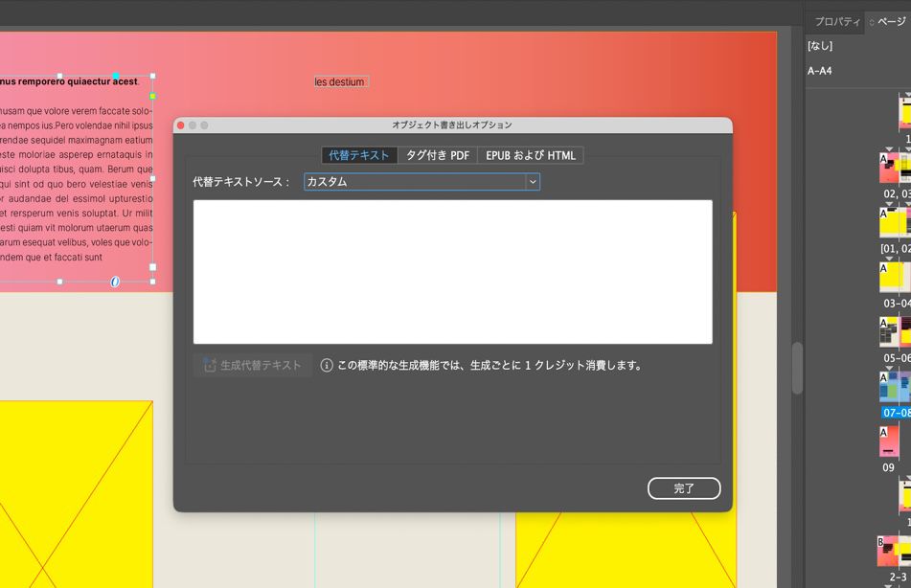Select the A-A4 master page entry
Screen dimensions: 911x588
820,71
